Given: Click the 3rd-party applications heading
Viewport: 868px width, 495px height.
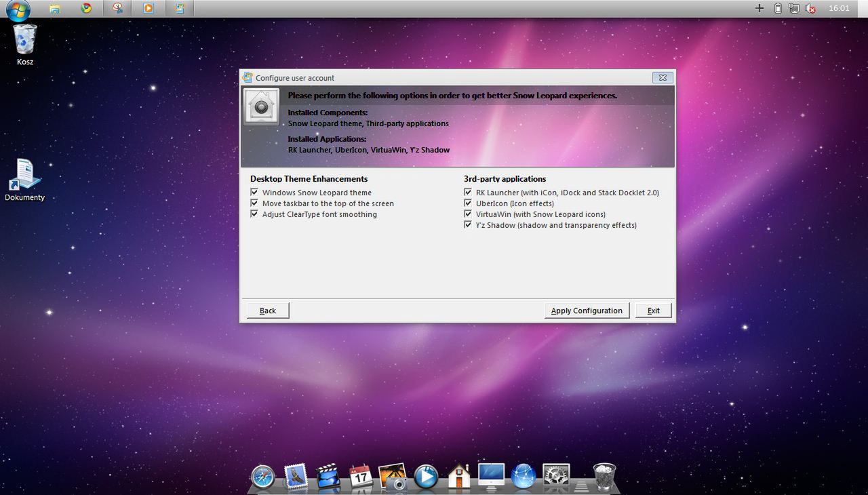Looking at the screenshot, I should (505, 179).
